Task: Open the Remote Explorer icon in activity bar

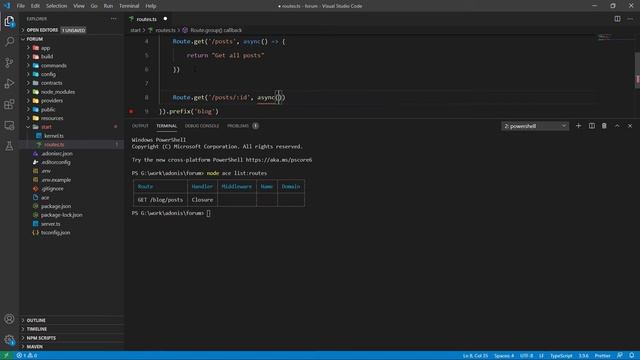Action: (9, 125)
